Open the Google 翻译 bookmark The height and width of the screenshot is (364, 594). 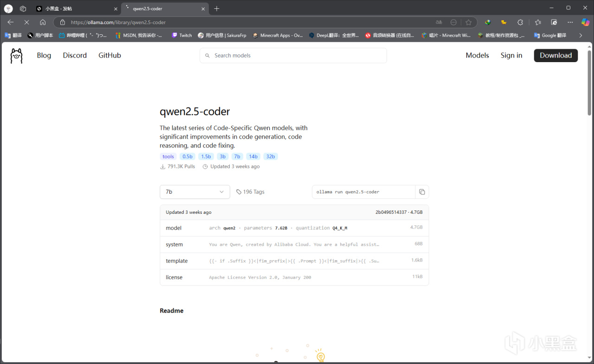coord(550,35)
